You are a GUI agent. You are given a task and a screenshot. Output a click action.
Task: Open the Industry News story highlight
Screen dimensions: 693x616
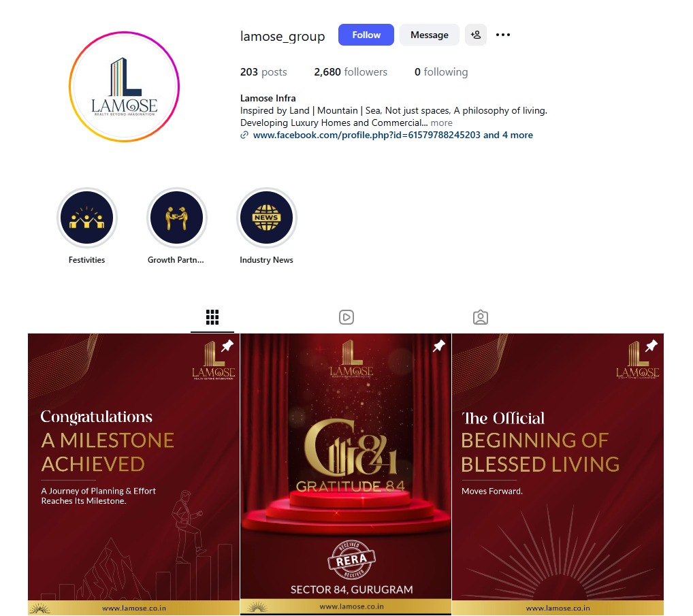(266, 218)
